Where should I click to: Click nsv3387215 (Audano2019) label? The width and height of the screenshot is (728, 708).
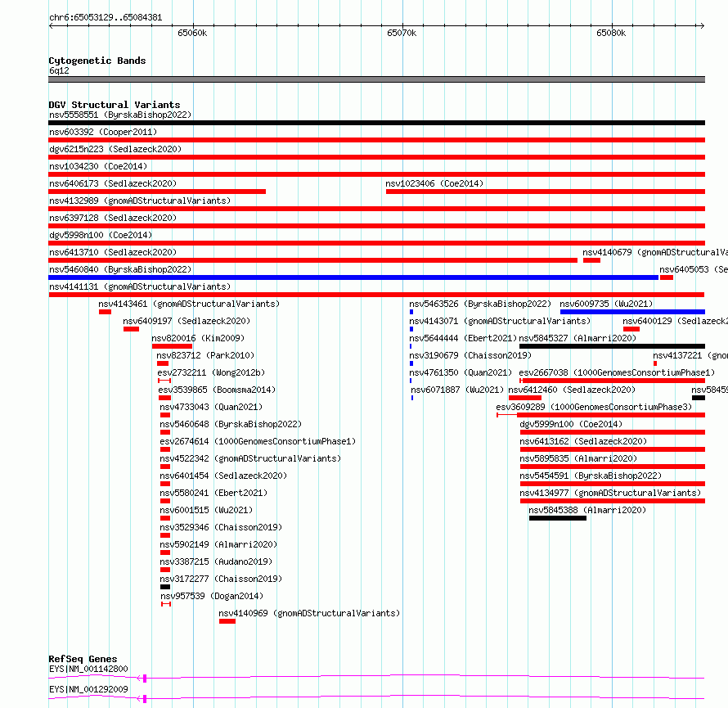[x=216, y=561]
